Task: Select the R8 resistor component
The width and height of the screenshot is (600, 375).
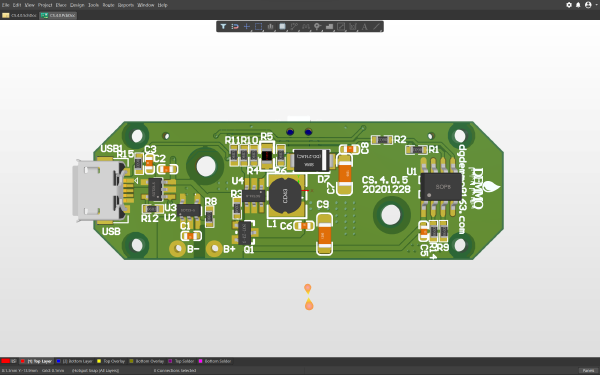Action: pos(209,217)
